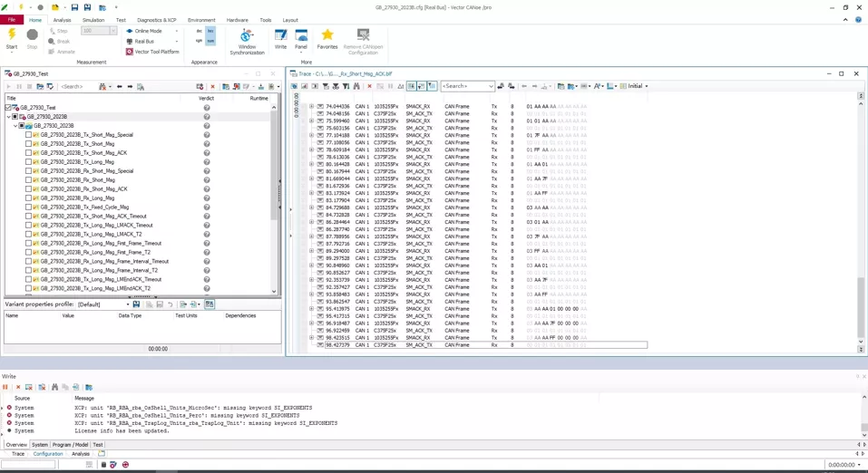Check GB_27930_2023B_Tx_Fixed_Cycle_Msg test case
The width and height of the screenshot is (868, 473).
28,207
